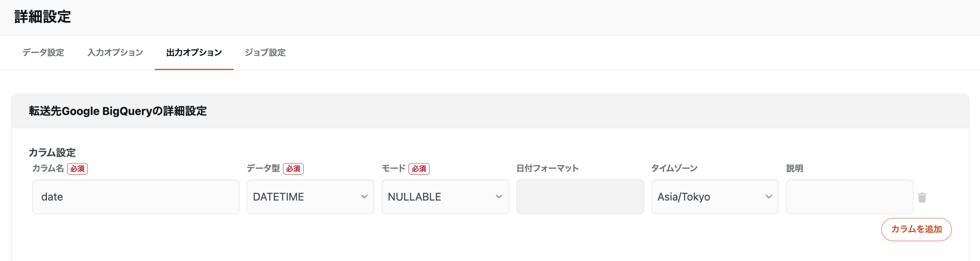Click the NULLABLE dropdown chevron
This screenshot has height=261, width=980.
[499, 197]
